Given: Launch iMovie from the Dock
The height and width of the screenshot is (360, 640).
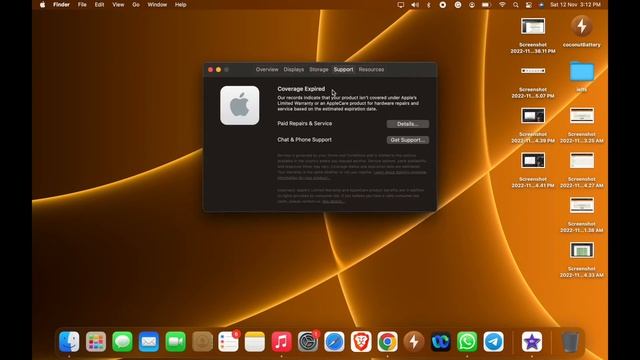Looking at the screenshot, I should click(532, 342).
